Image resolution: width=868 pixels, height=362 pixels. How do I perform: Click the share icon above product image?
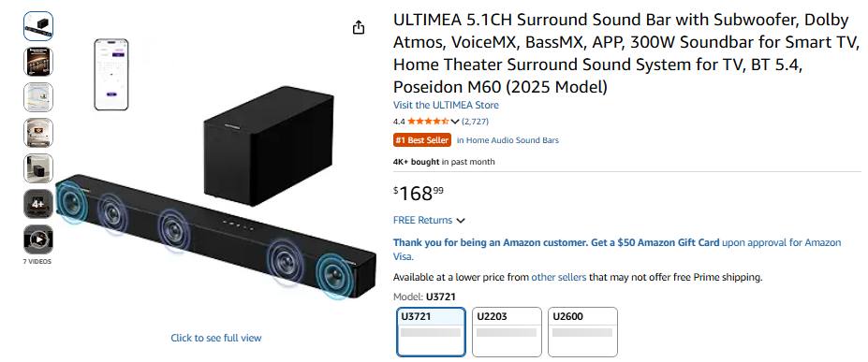click(x=359, y=27)
